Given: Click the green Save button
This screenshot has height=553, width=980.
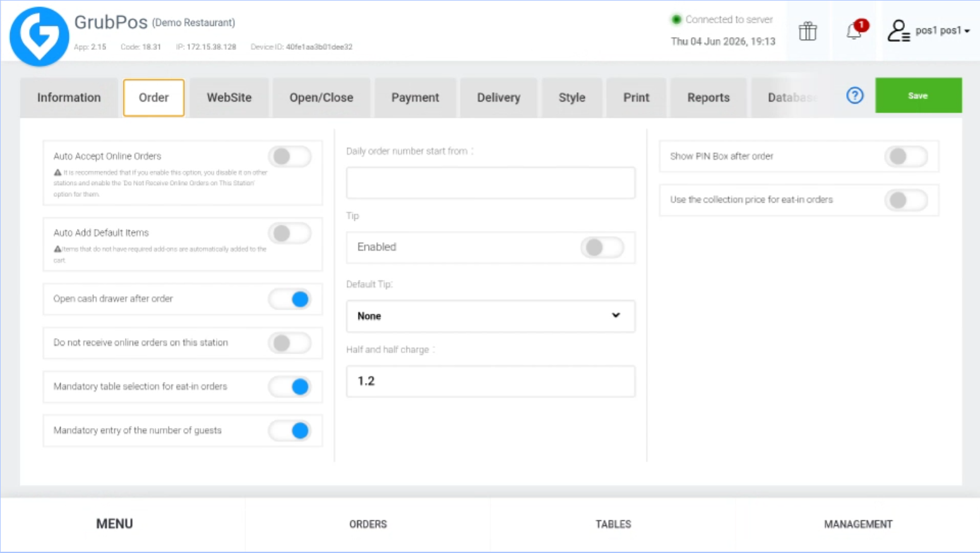Looking at the screenshot, I should point(918,95).
